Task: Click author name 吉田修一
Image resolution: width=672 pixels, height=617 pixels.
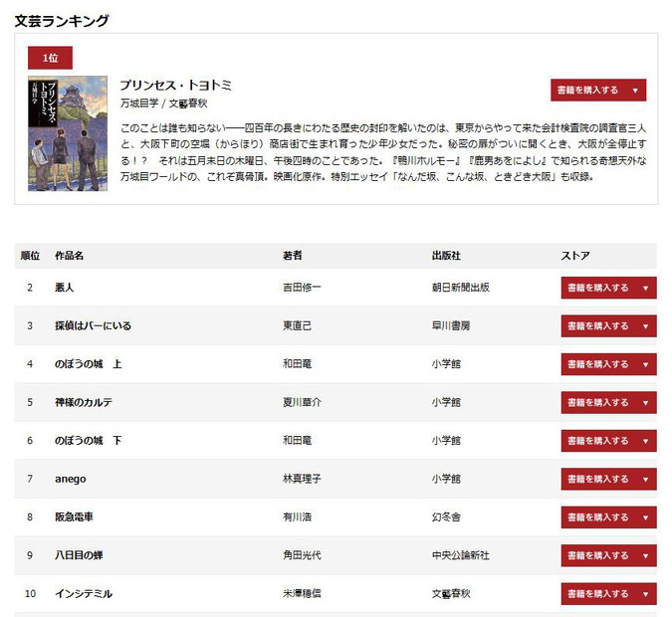Action: [302, 288]
